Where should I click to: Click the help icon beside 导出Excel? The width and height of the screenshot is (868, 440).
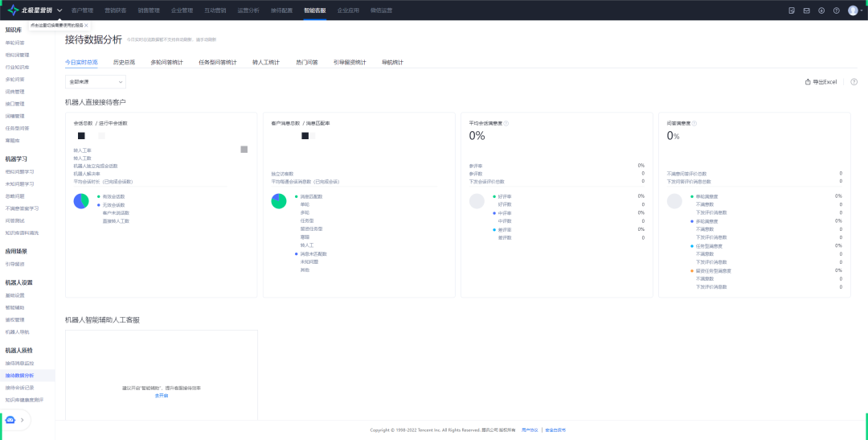[x=854, y=82]
